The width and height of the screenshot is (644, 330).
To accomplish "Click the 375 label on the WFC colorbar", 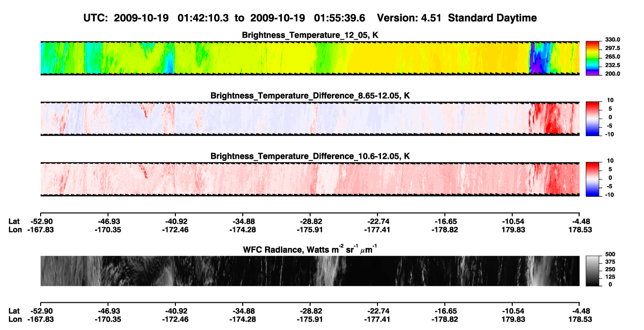I will (x=610, y=263).
